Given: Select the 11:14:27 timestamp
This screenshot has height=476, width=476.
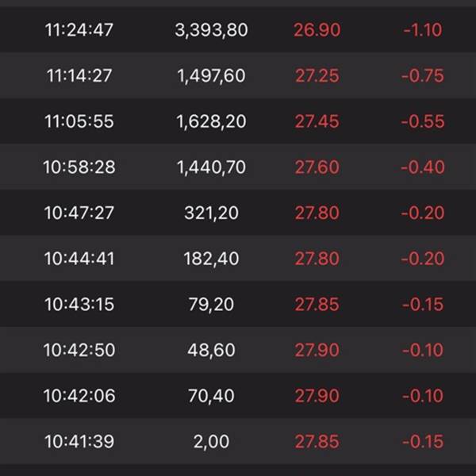Looking at the screenshot, I should [x=79, y=75].
